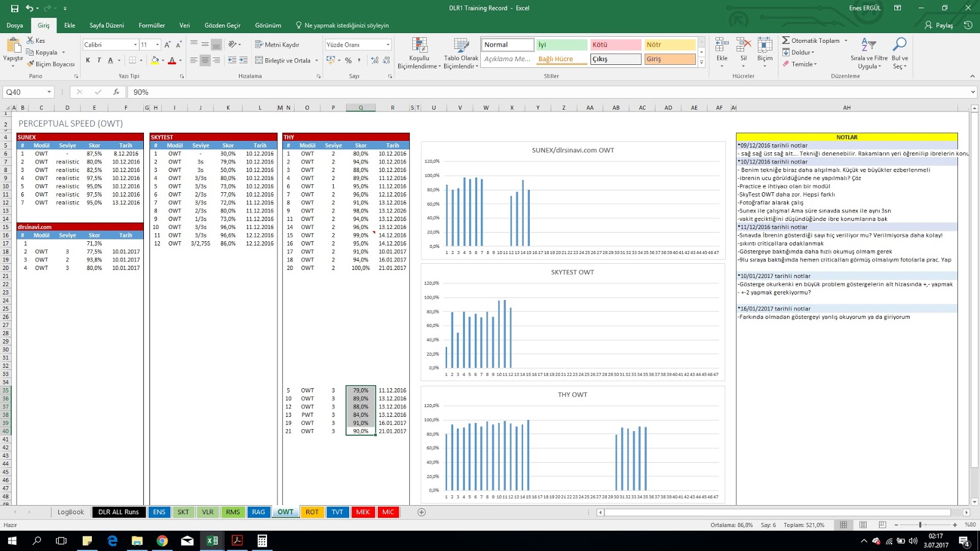Open the Biçim cell format menu
Screen dimensions: 980x551
(765, 52)
